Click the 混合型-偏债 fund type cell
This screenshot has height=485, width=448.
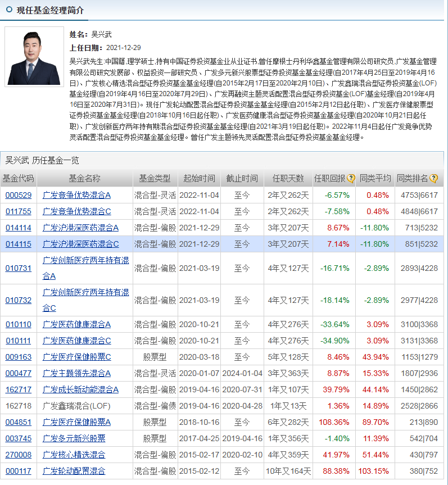(x=155, y=406)
